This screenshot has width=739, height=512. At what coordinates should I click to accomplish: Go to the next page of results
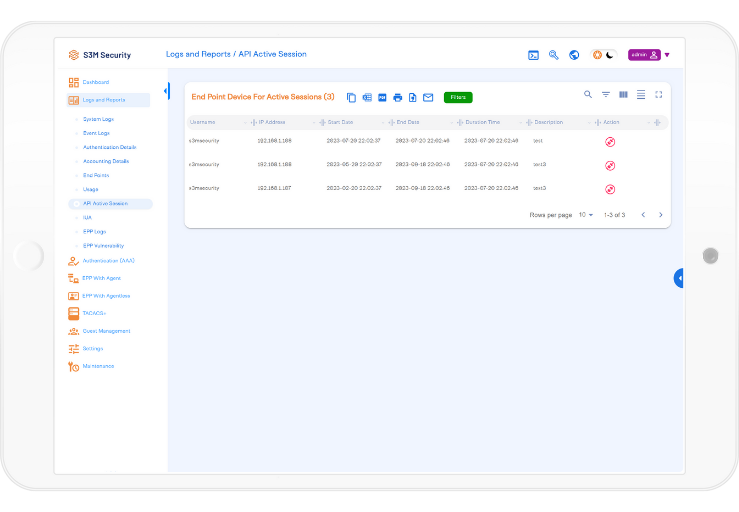660,215
